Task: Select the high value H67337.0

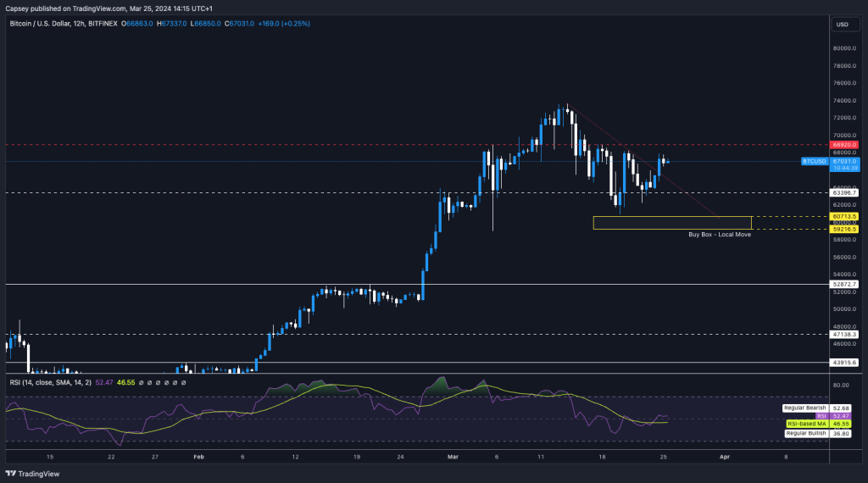Action: (x=171, y=24)
